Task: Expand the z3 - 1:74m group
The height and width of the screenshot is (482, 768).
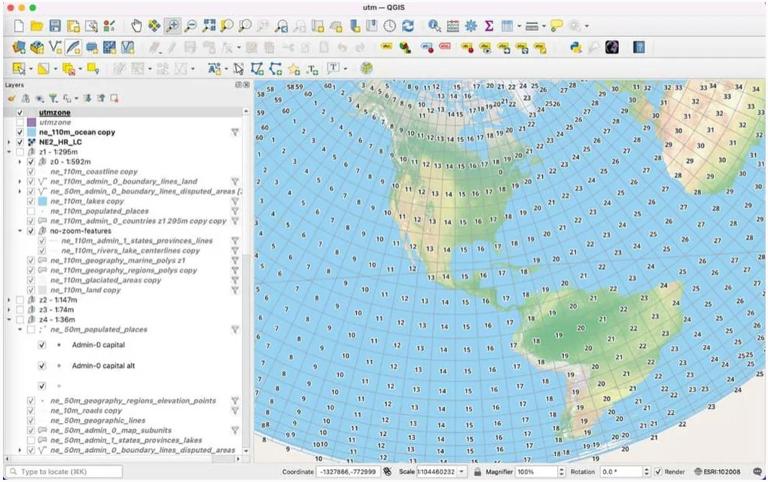Action: (x=9, y=310)
